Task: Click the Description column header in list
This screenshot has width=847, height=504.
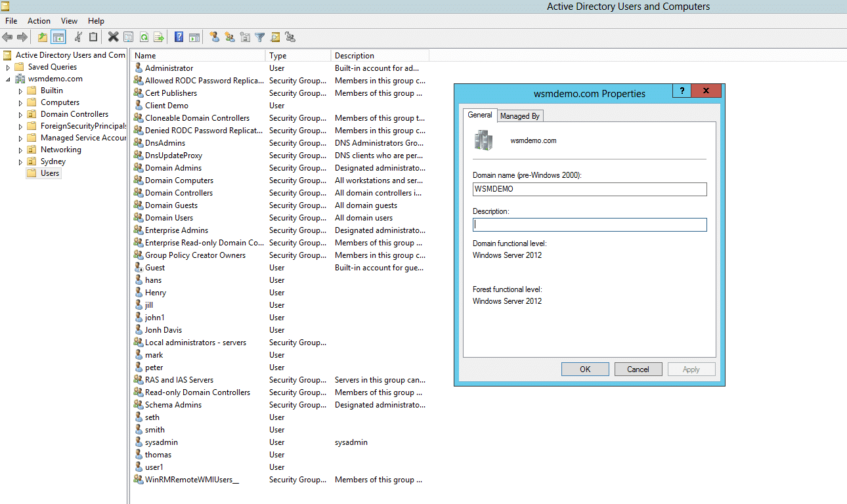Action: pos(380,56)
